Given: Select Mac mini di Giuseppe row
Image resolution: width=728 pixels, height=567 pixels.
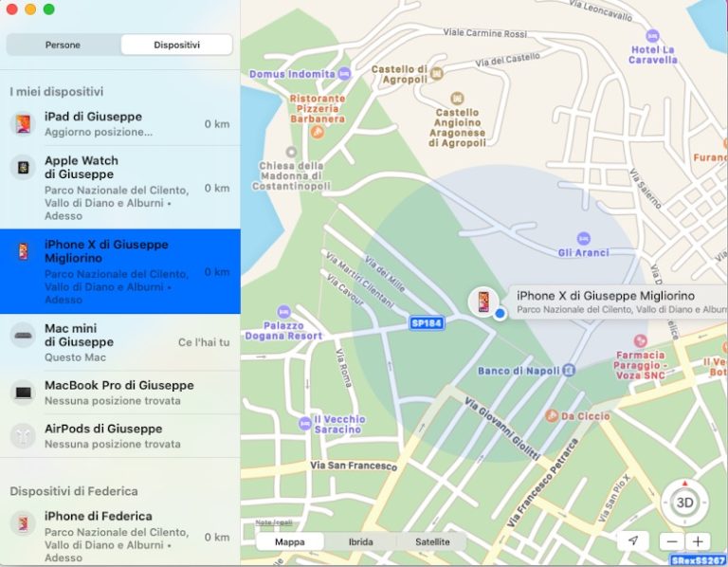Looking at the screenshot, I should tap(120, 342).
